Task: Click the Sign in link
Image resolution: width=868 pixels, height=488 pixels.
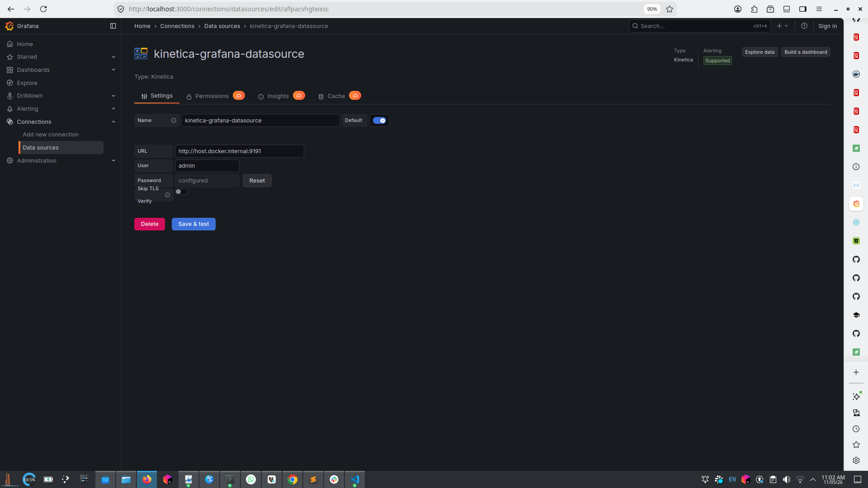Action: pos(828,26)
